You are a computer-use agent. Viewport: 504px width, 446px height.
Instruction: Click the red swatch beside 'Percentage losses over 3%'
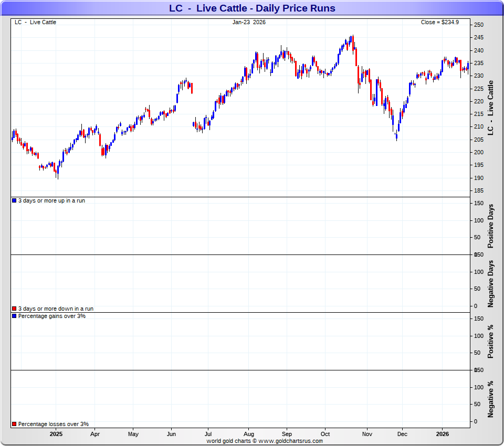(x=14, y=424)
